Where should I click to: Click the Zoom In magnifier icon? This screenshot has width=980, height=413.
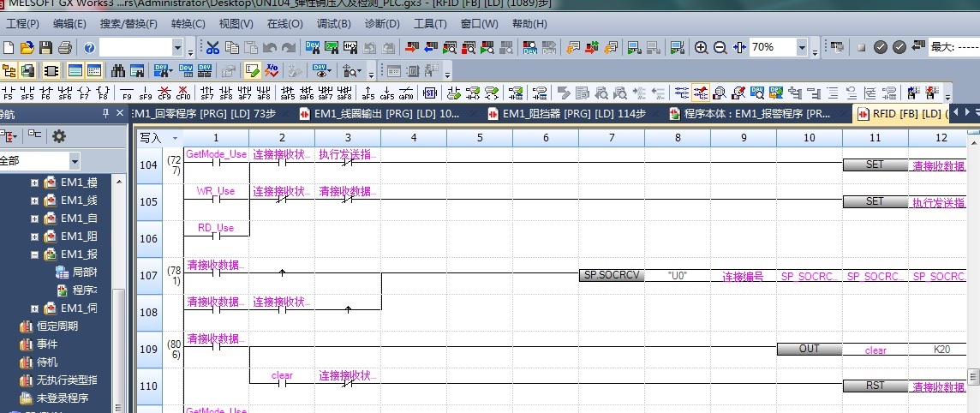702,48
